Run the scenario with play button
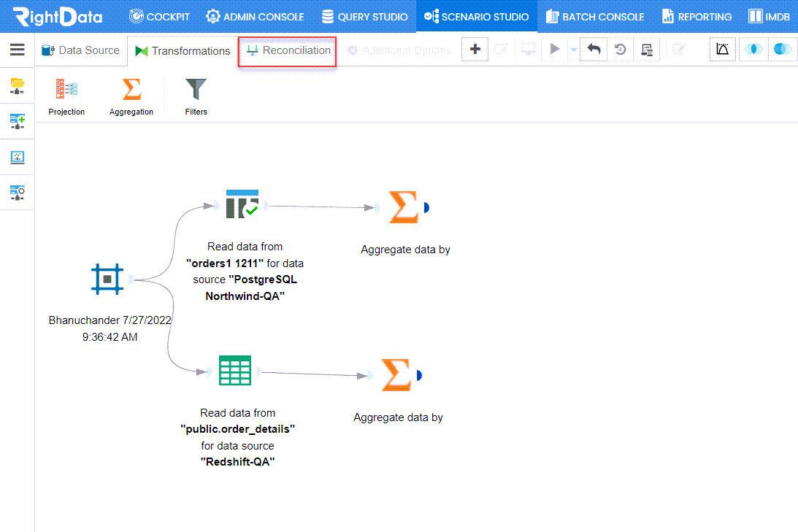This screenshot has height=532, width=798. pyautogui.click(x=555, y=50)
